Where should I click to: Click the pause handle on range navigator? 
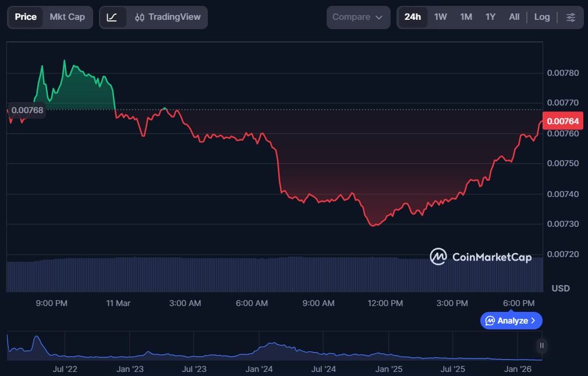pos(541,346)
